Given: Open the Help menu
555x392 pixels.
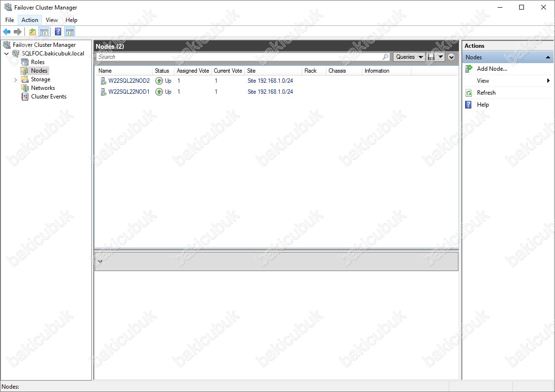Looking at the screenshot, I should click(71, 20).
